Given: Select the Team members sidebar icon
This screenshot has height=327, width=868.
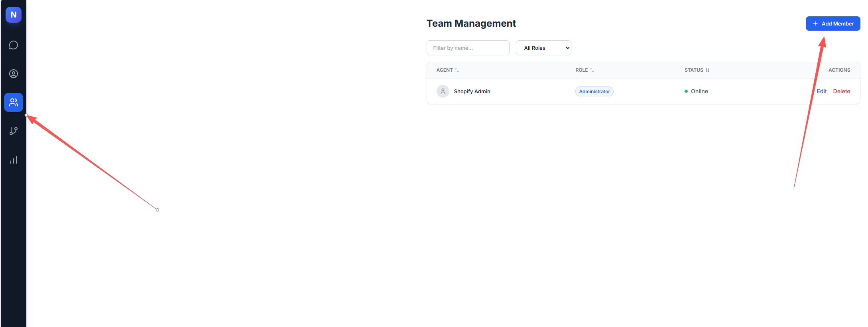Looking at the screenshot, I should [x=14, y=102].
